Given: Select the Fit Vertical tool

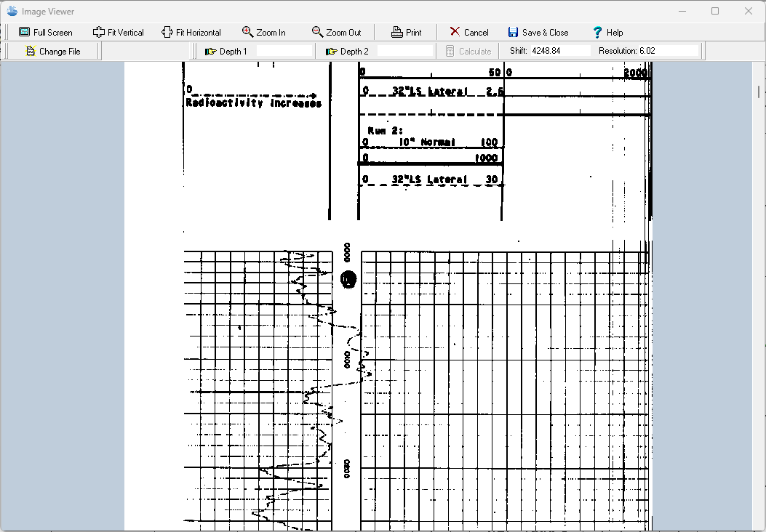Looking at the screenshot, I should (118, 32).
